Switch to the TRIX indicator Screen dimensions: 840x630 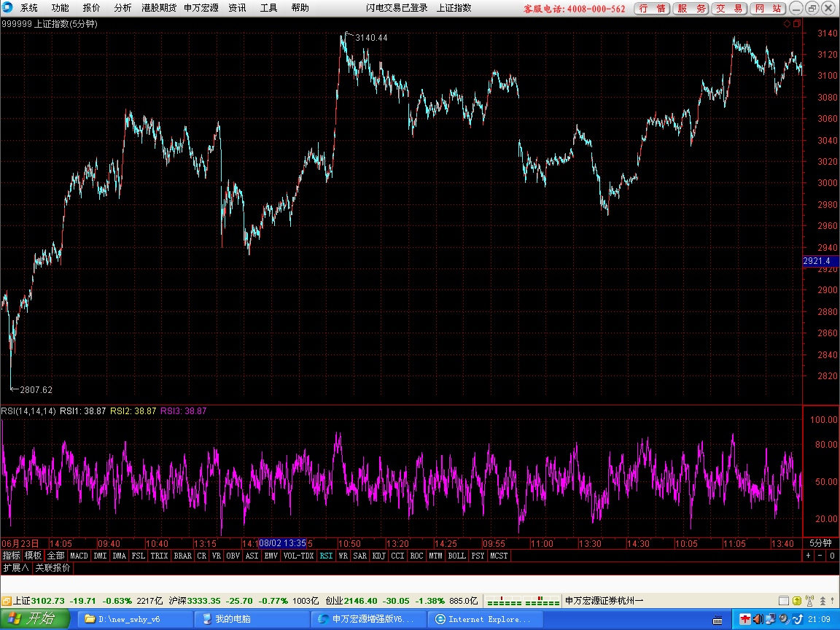[x=159, y=556]
